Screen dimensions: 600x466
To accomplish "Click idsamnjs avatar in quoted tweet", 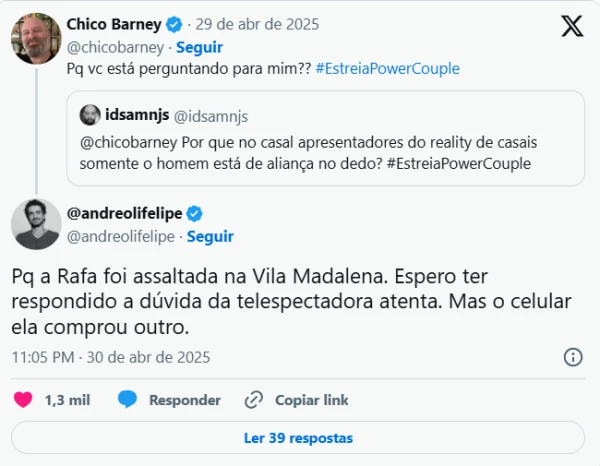I will [89, 114].
